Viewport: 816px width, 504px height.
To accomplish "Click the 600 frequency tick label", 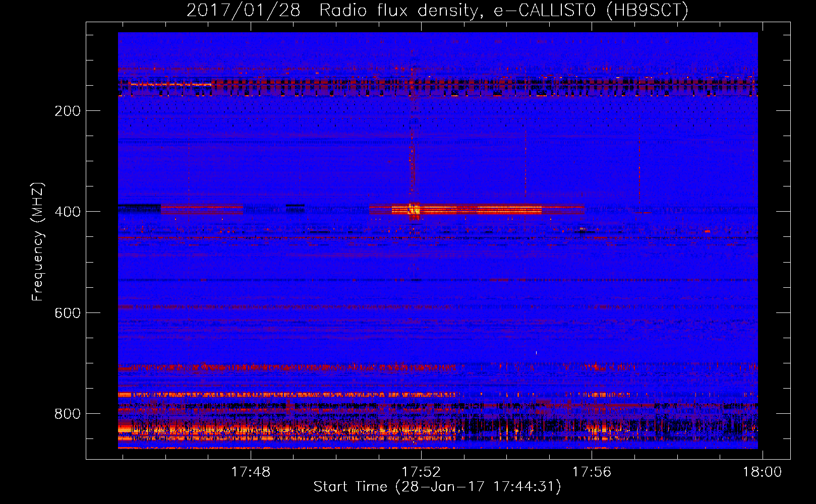I will [x=68, y=313].
